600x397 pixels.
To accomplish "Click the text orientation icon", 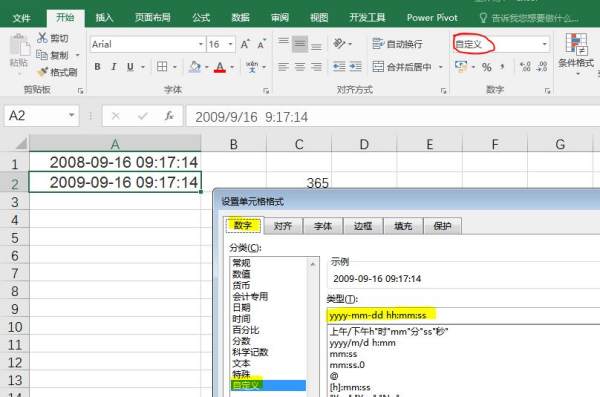I will (339, 44).
